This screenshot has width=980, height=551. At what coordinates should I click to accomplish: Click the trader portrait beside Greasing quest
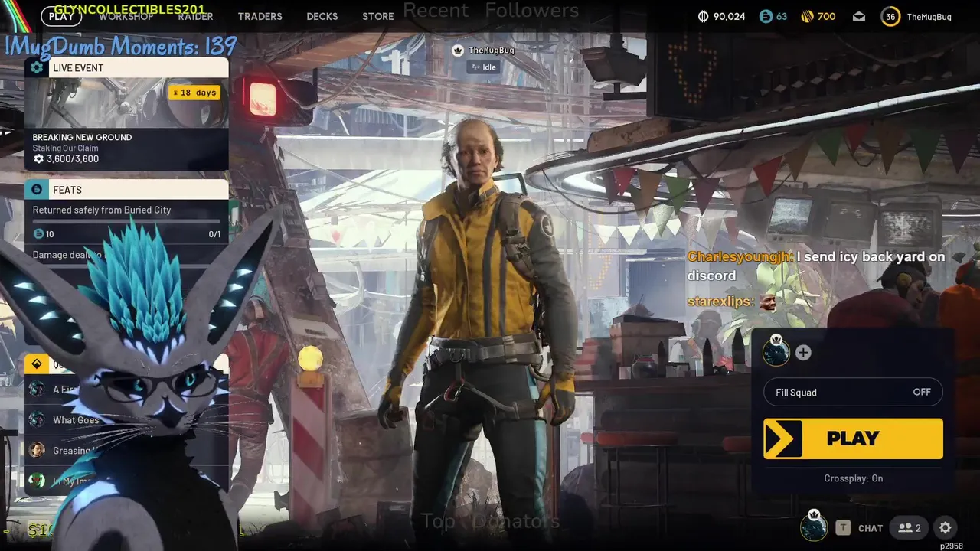coord(36,450)
